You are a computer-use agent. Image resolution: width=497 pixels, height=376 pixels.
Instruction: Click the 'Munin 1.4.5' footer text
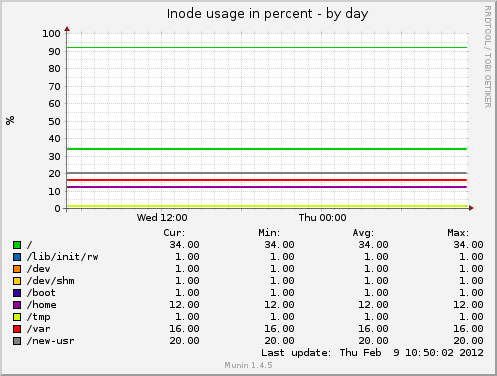tap(248, 365)
